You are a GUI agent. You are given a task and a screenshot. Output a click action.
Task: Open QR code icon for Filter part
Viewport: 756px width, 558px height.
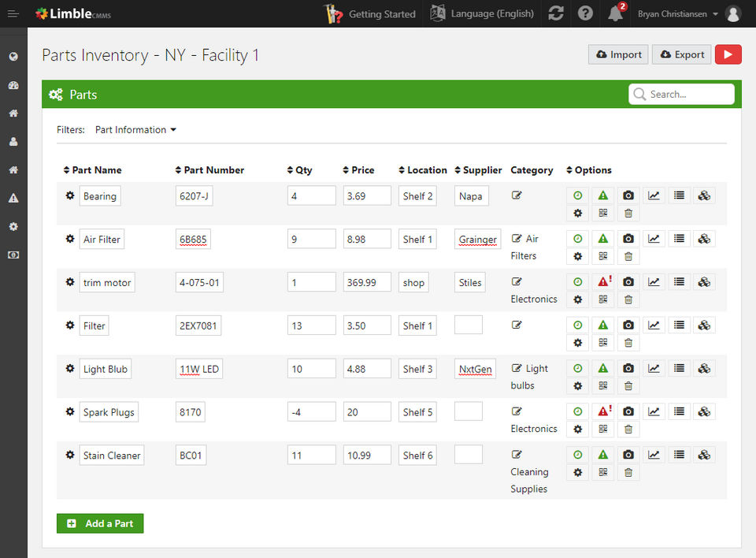602,343
